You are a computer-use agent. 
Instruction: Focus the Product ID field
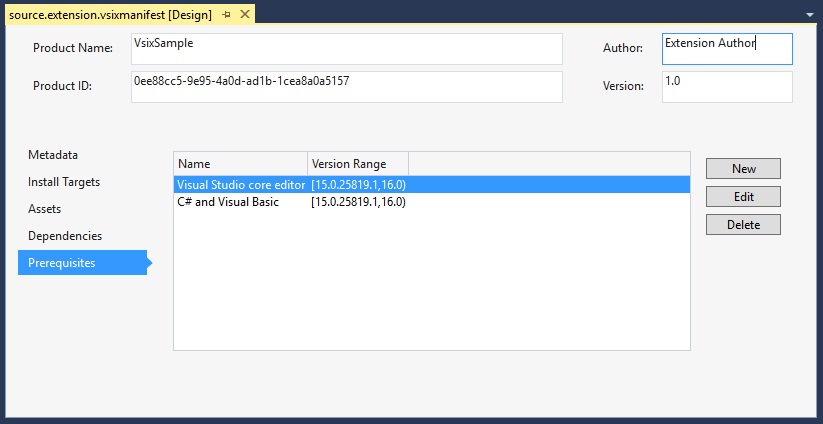(346, 87)
